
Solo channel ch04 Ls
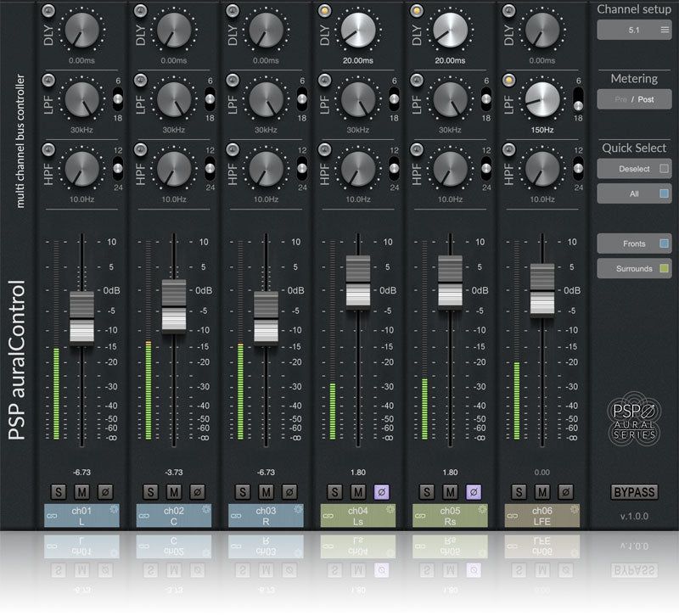coord(334,492)
